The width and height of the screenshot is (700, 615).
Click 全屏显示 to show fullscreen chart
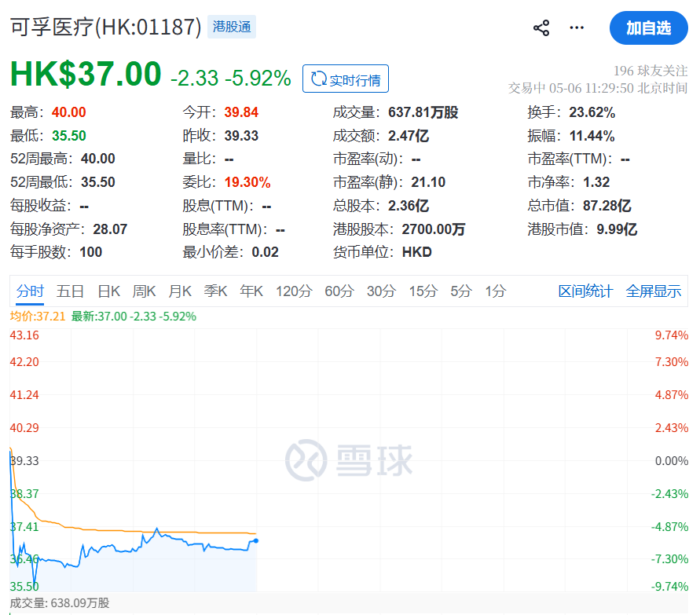(x=653, y=291)
